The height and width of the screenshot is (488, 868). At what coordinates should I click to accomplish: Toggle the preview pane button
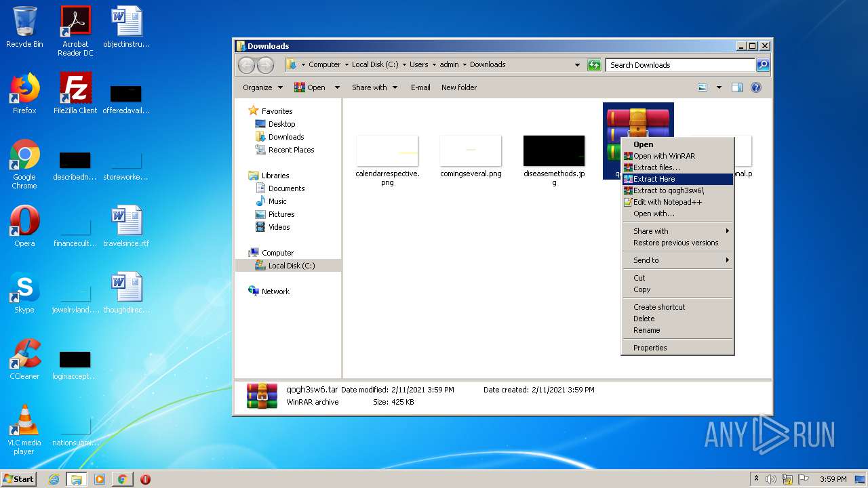click(x=737, y=87)
